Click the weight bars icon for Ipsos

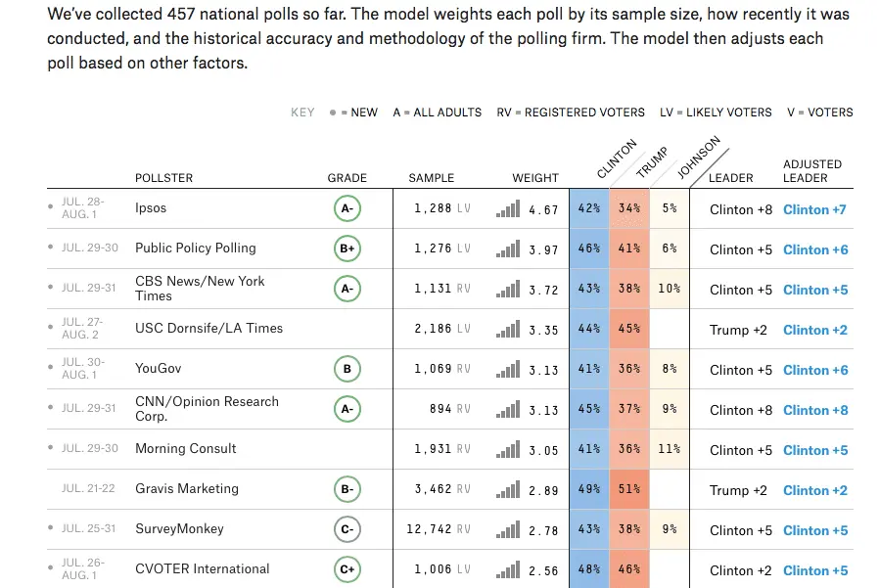[x=508, y=209]
